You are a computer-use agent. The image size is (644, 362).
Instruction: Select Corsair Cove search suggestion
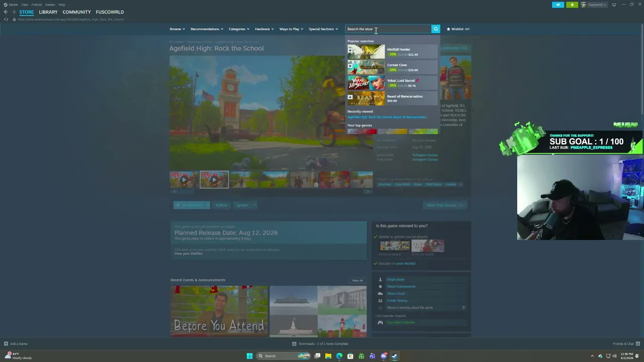(392, 67)
